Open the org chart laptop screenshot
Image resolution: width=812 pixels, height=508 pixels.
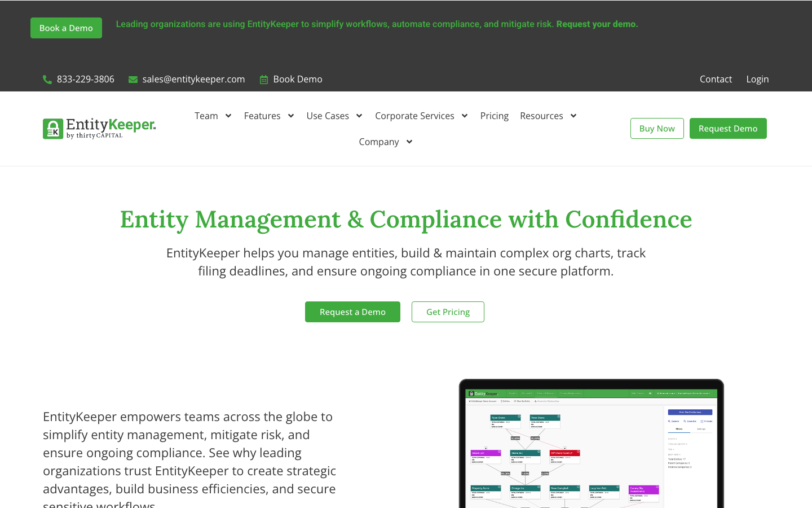(x=592, y=444)
